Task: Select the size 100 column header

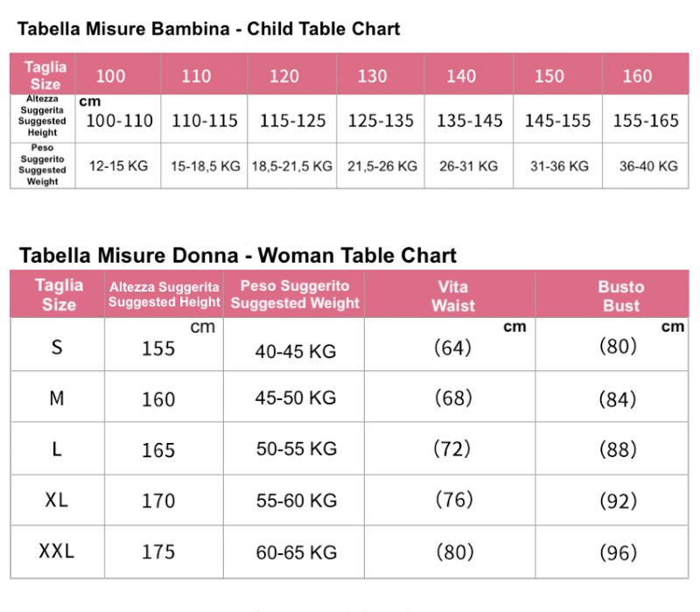Action: pyautogui.click(x=110, y=75)
